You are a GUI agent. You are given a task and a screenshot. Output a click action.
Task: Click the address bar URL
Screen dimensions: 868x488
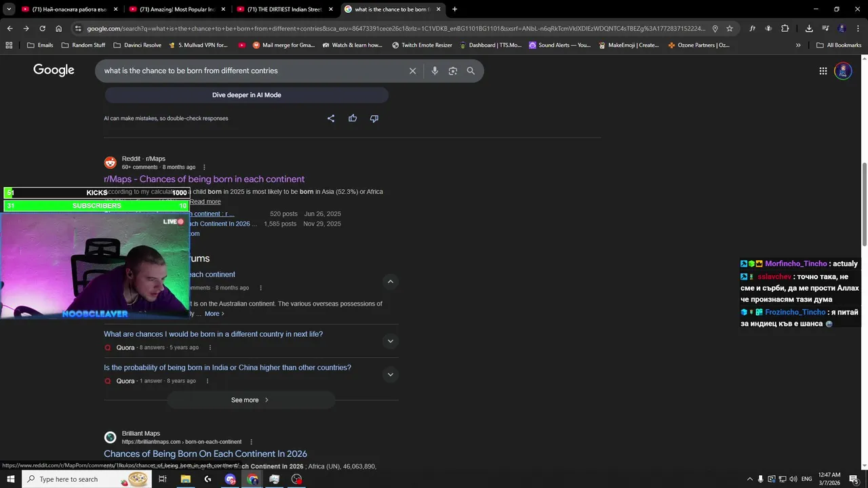pos(397,28)
